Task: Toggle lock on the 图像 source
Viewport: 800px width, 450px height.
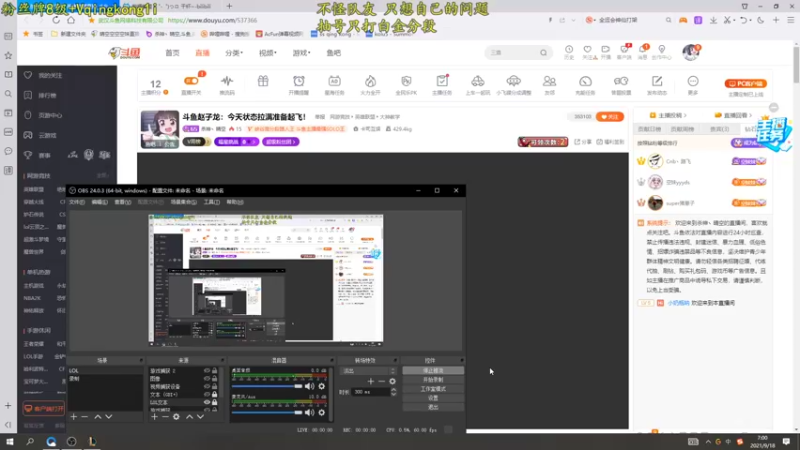Action: [214, 379]
